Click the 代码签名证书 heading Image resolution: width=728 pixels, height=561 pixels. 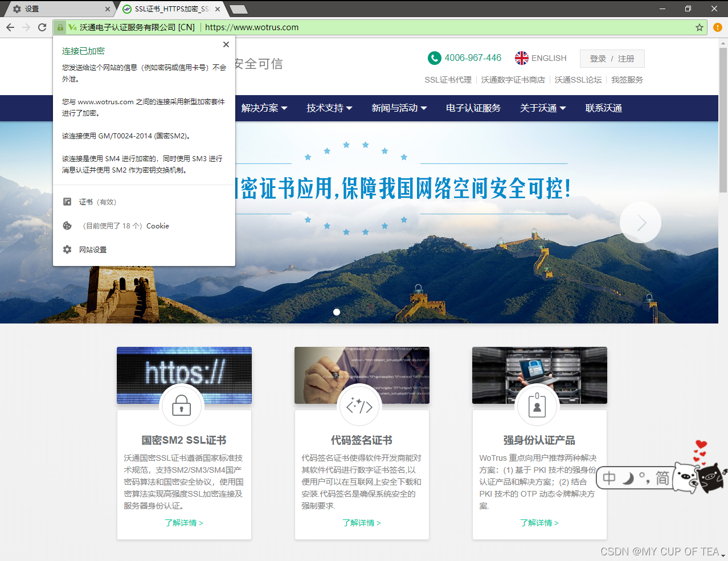(x=362, y=440)
